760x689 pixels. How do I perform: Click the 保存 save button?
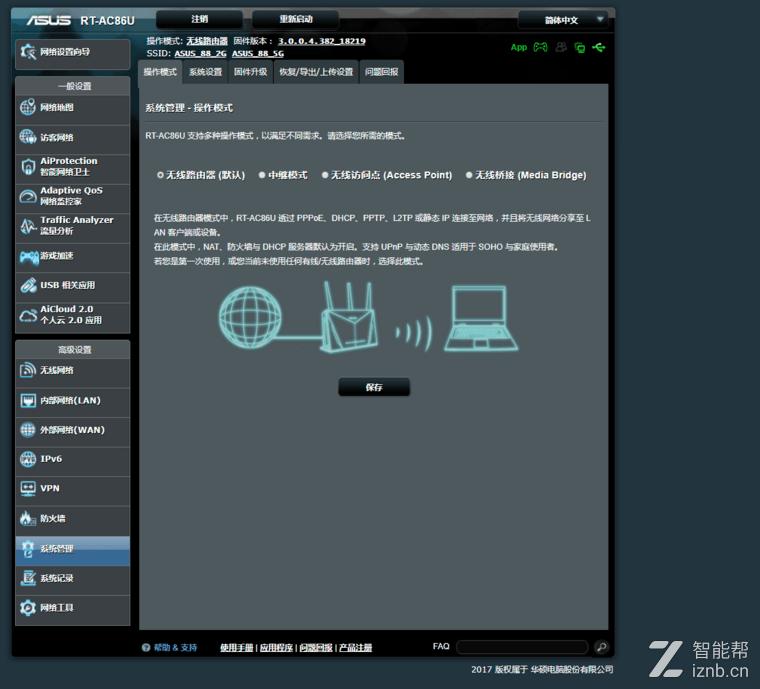tap(374, 387)
